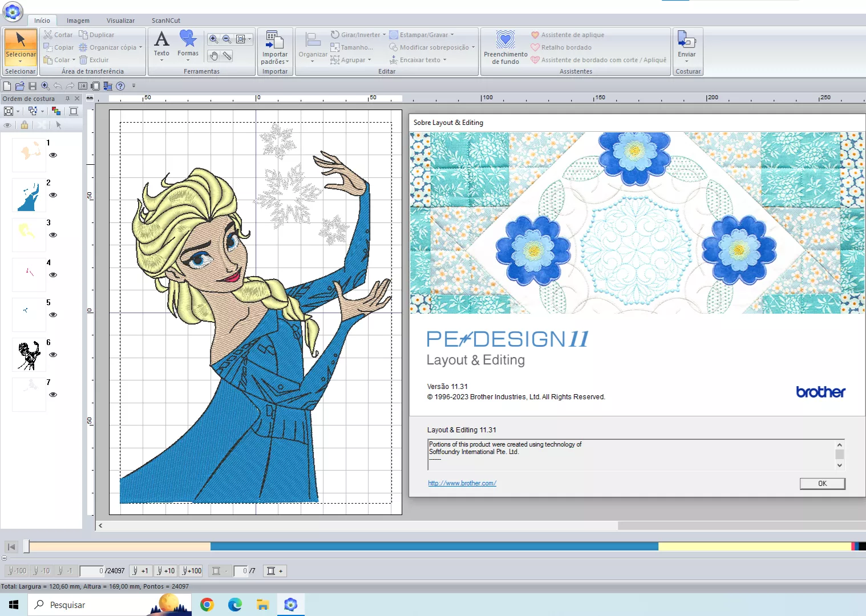Click the blue thread color segment in the simulator bar

tap(434, 546)
